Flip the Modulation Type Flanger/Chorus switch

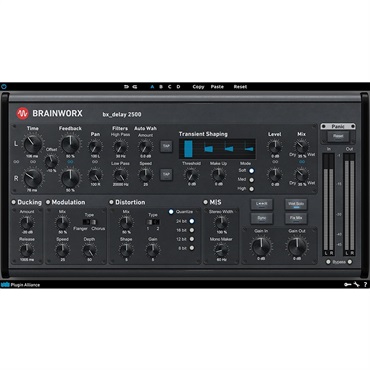pos(89,222)
